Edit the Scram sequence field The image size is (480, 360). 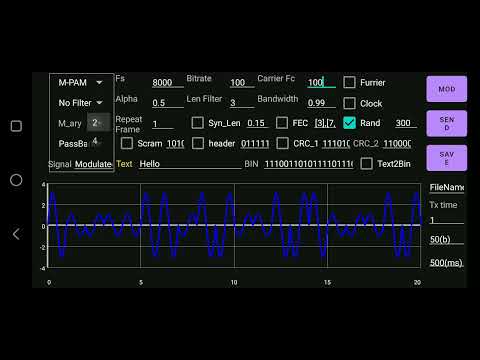175,144
